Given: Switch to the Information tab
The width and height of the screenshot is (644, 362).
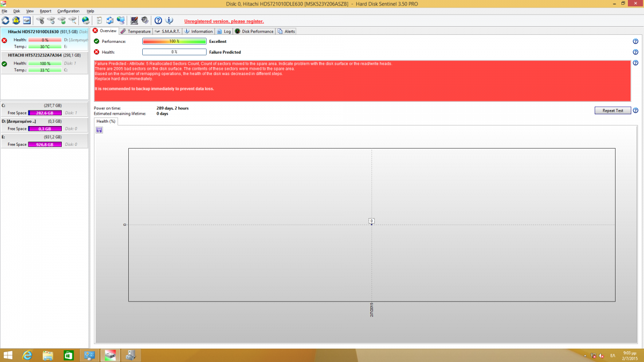Looking at the screenshot, I should point(199,31).
